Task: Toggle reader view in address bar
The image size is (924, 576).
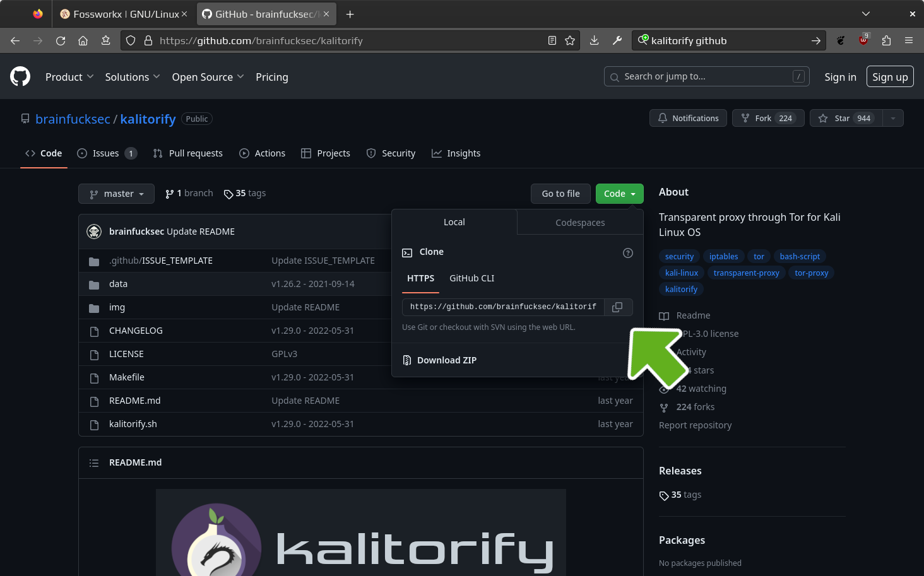Action: coord(552,40)
